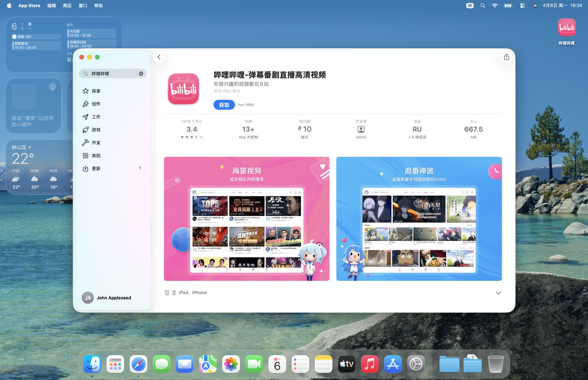
Task: Open the 更新 sidebar section
Action: pyautogui.click(x=112, y=168)
